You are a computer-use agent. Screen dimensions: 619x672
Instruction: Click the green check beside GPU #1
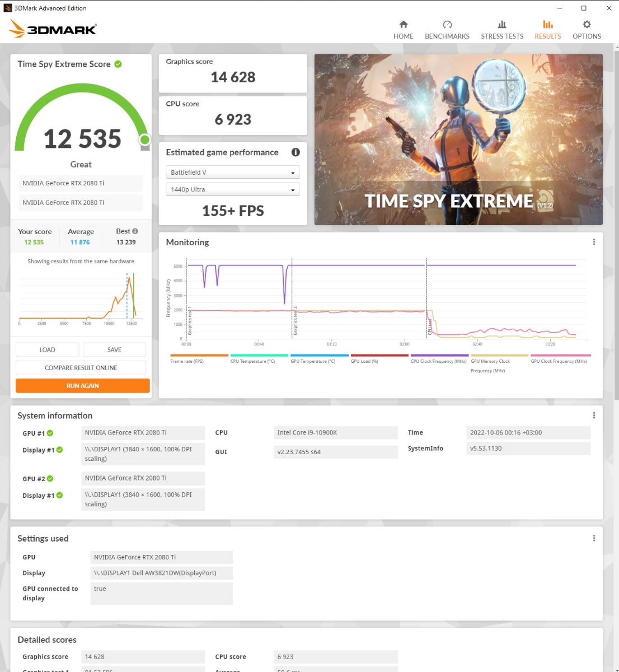click(x=50, y=433)
